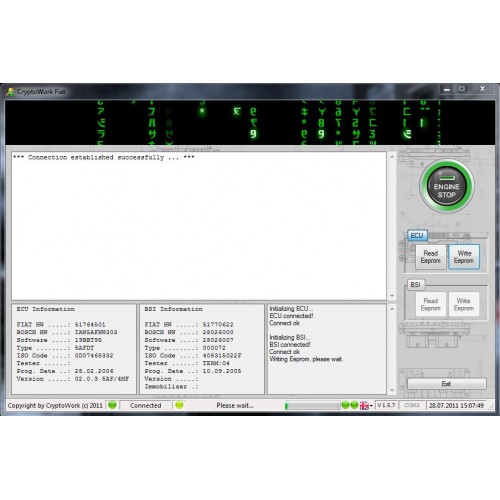Click BSI Read Eeprom button
This screenshot has height=500, width=500.
coord(430,304)
